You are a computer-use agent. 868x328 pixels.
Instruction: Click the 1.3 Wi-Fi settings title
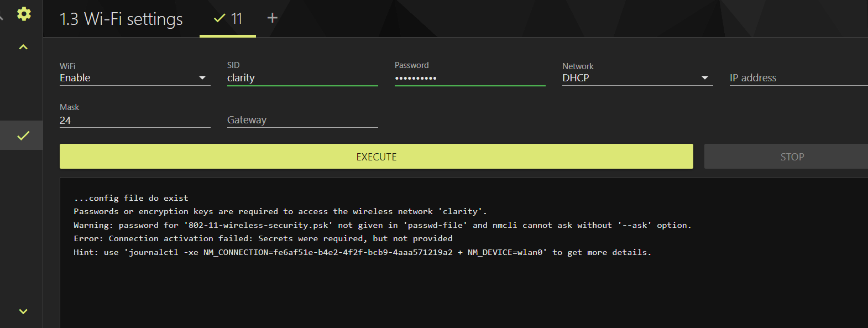[121, 19]
